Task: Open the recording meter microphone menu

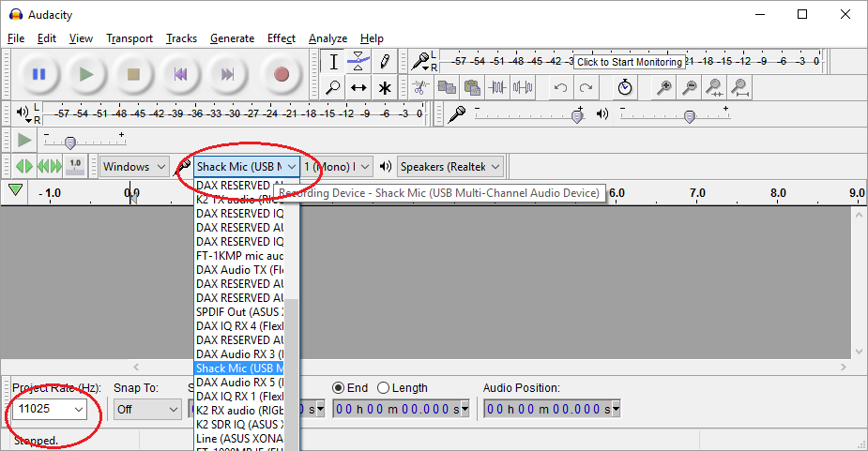Action: click(x=422, y=62)
